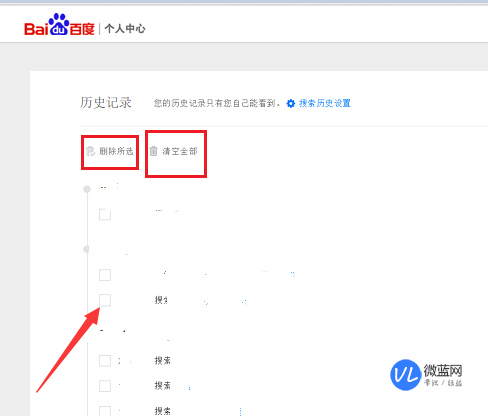This screenshot has width=488, height=416.
Task: Click the trash icon beside 删除所选
Action: (x=90, y=151)
